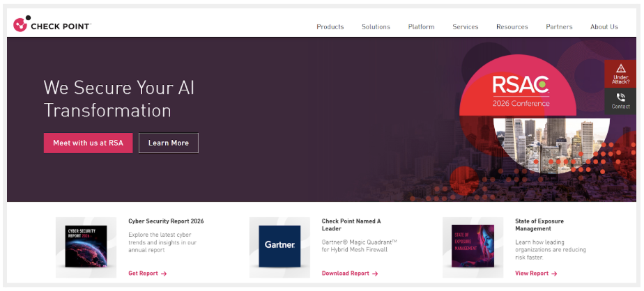Click the View Report link

[535, 274]
